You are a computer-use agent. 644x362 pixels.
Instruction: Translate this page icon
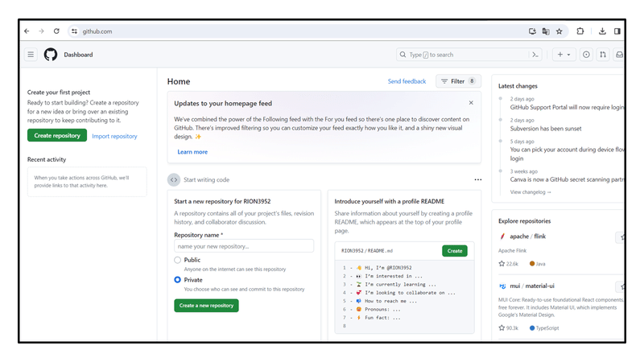546,31
